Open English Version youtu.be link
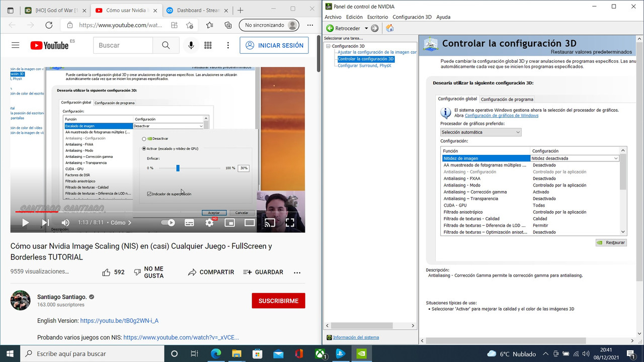Screen dimensions: 644x362 (x=119, y=320)
